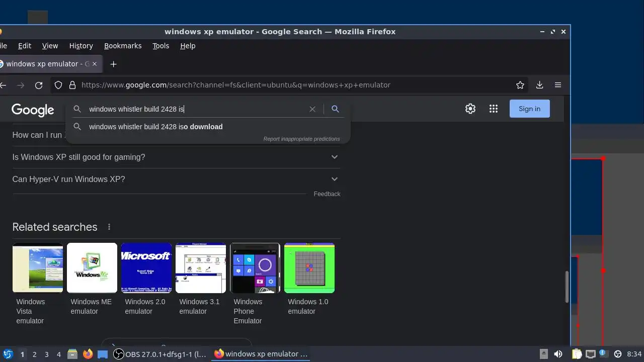Close the windows xp emulator tab
Viewport: 644px width, 362px height.
(x=94, y=64)
